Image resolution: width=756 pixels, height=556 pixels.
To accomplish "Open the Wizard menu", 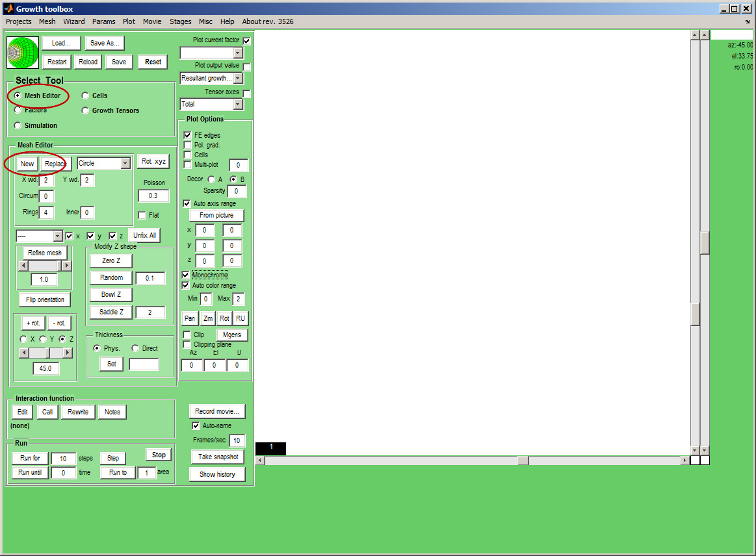I will pos(73,21).
